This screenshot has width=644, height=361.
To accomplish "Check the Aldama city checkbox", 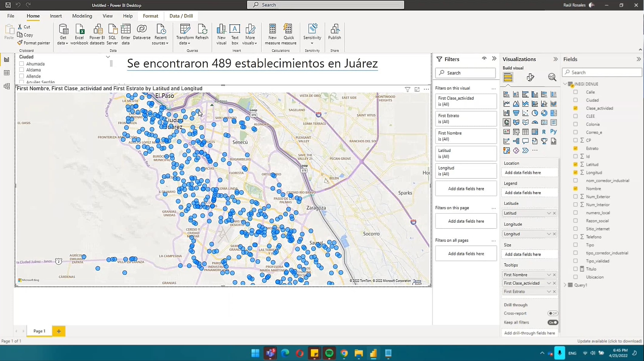I will [22, 70].
